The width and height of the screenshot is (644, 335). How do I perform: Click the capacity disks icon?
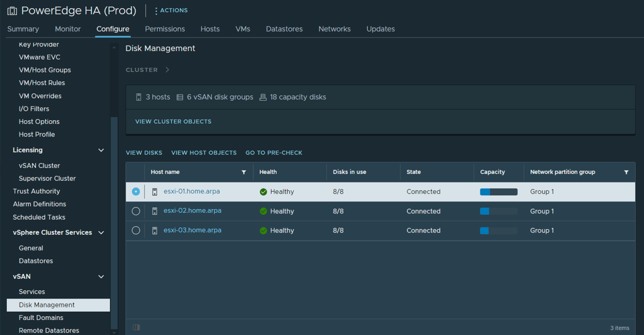[x=263, y=97]
